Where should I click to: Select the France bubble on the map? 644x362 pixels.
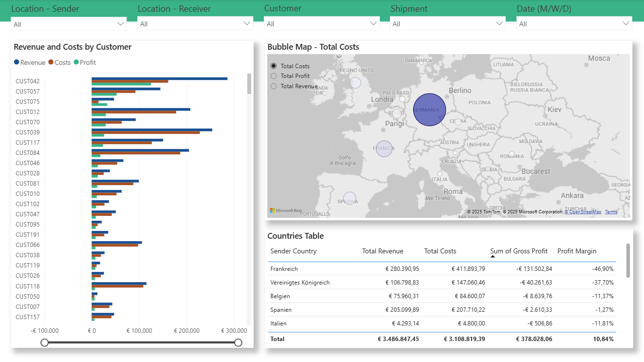click(384, 148)
